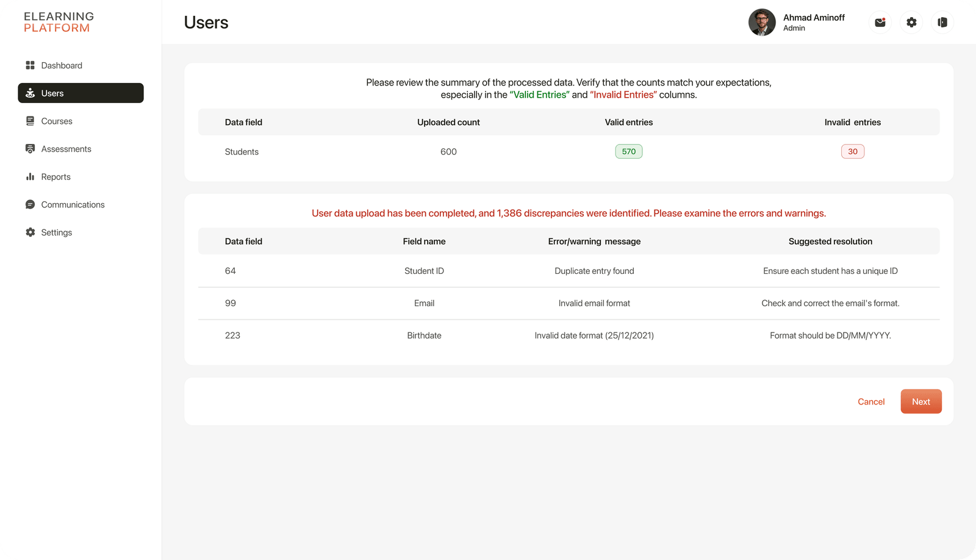Open the header settings gear button
The width and height of the screenshot is (976, 560).
point(911,23)
